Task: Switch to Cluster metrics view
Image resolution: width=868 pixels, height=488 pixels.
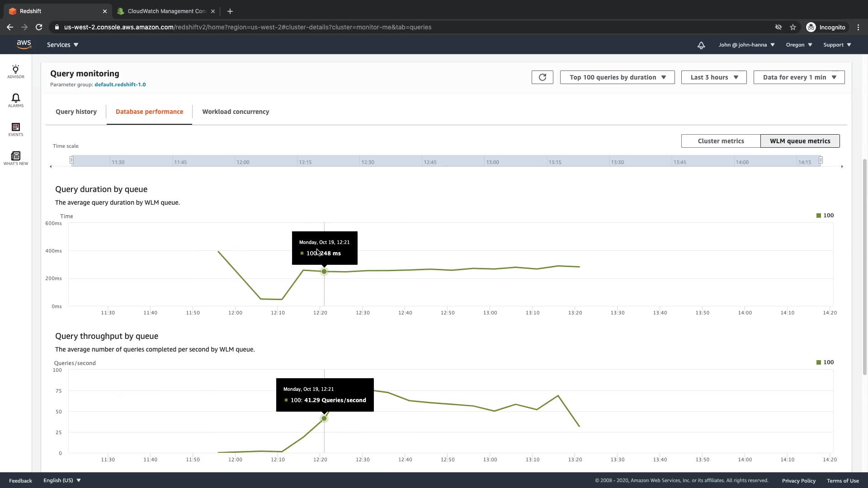Action: (721, 141)
